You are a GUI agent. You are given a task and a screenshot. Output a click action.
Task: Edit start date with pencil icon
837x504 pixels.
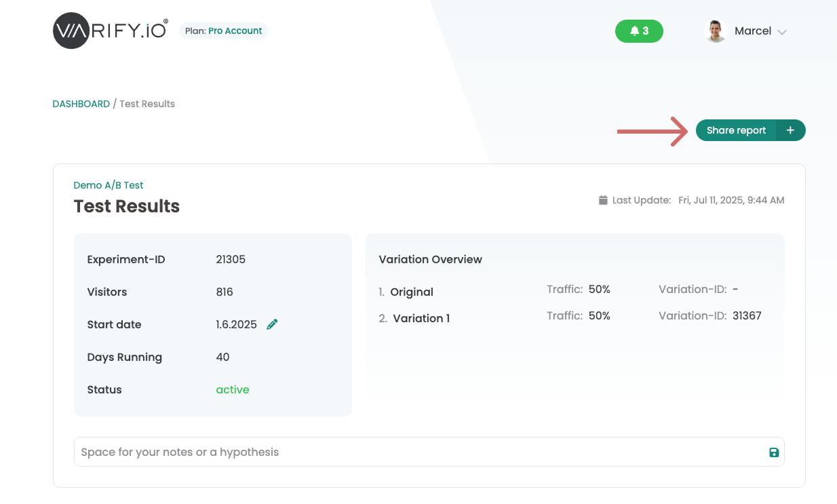pos(272,324)
